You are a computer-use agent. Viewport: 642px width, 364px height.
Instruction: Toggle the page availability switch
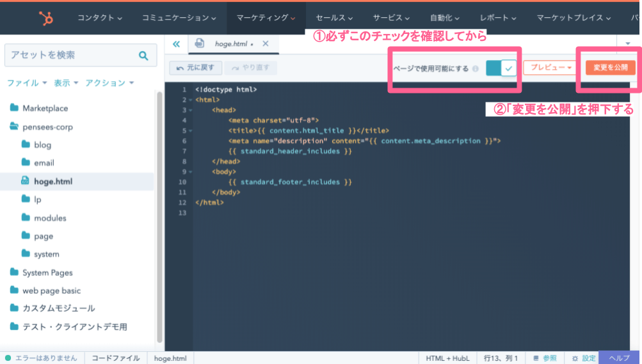click(x=501, y=68)
